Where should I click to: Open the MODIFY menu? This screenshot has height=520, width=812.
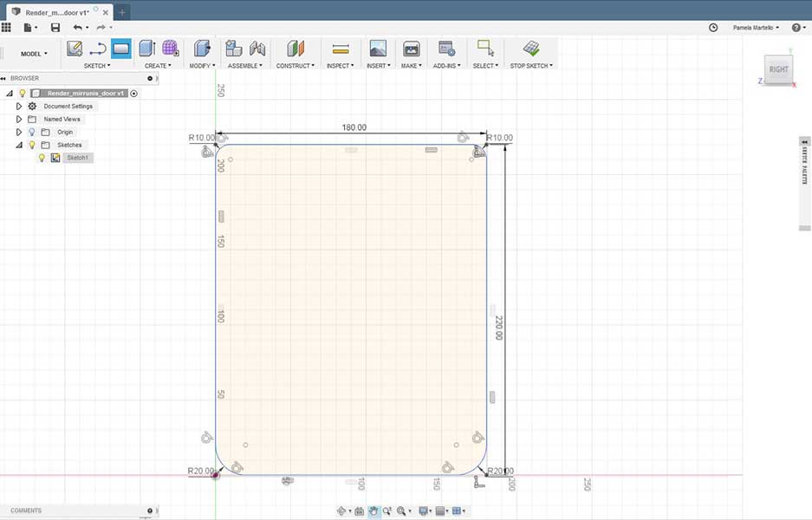[202, 66]
